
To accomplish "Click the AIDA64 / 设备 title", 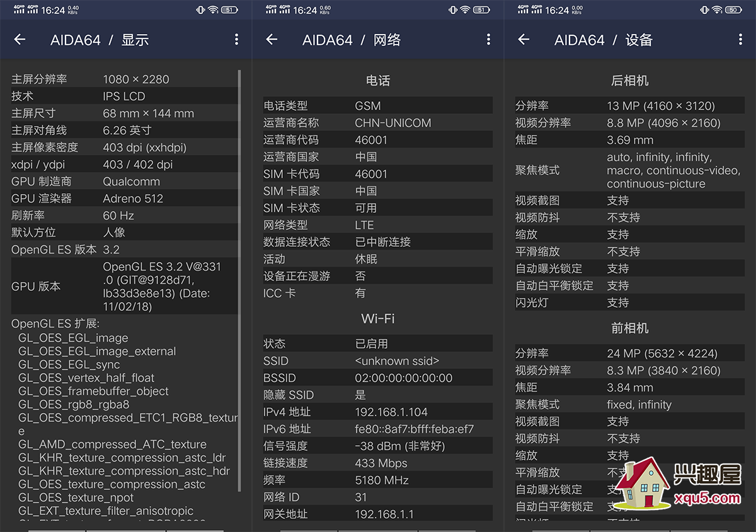I will point(604,40).
